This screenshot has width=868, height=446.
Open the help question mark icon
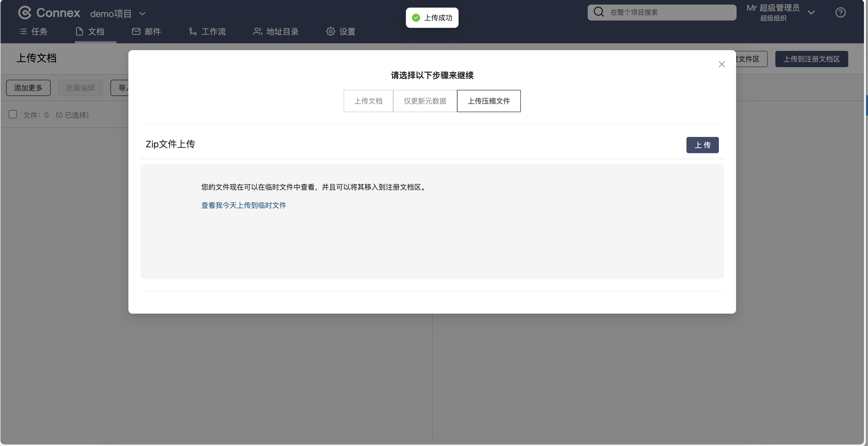[x=840, y=12]
